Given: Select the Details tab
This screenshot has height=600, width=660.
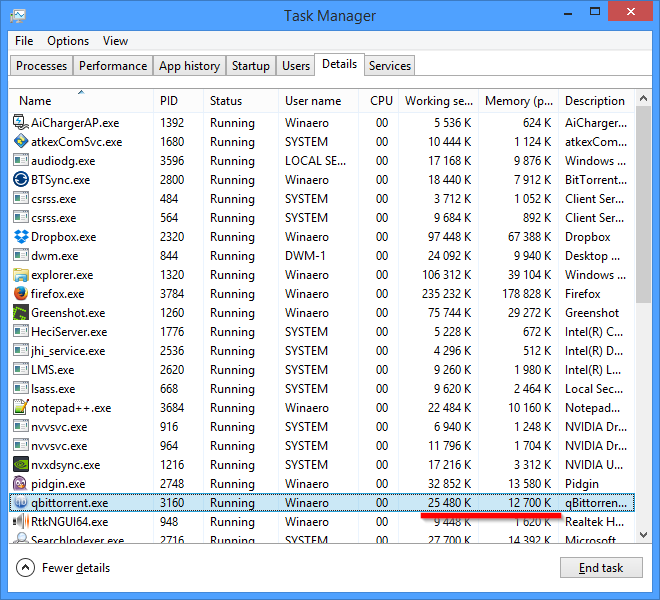Looking at the screenshot, I should [339, 64].
